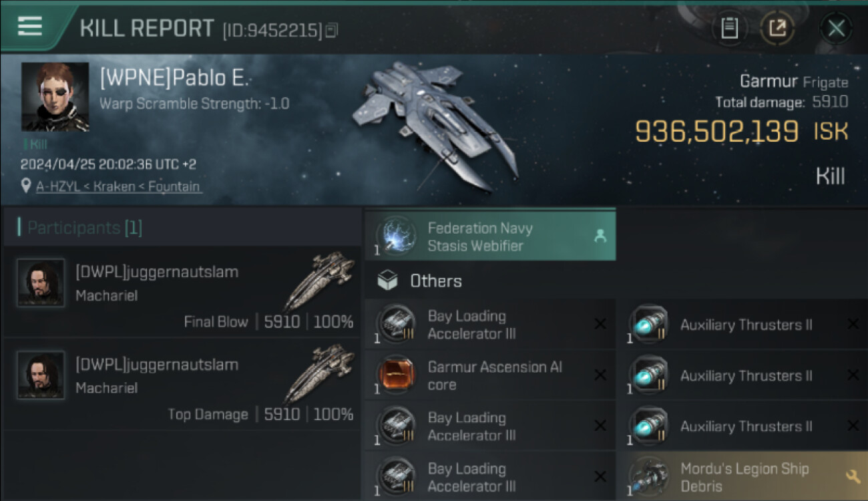868x501 pixels.
Task: Select the Garmur Ascension AI core icon
Action: (x=397, y=375)
